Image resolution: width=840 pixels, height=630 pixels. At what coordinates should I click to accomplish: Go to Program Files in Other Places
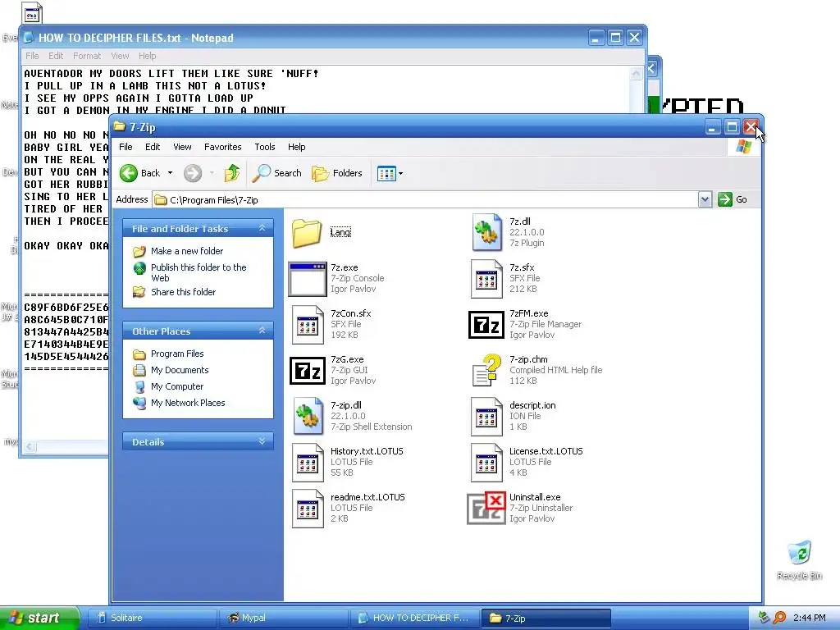[177, 354]
